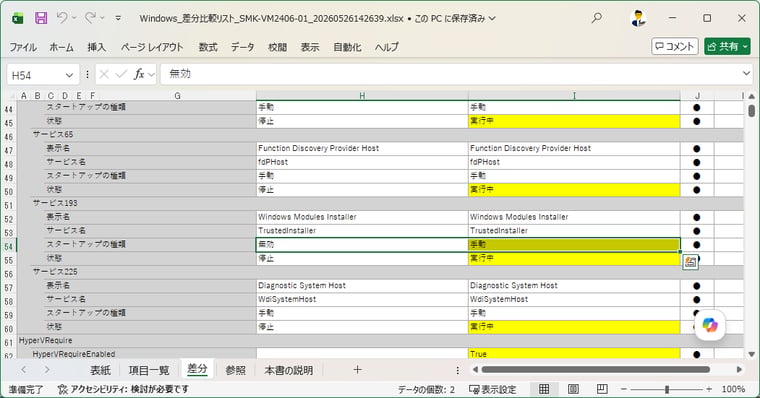Expand the Name Box dropdown arrow

click(69, 75)
